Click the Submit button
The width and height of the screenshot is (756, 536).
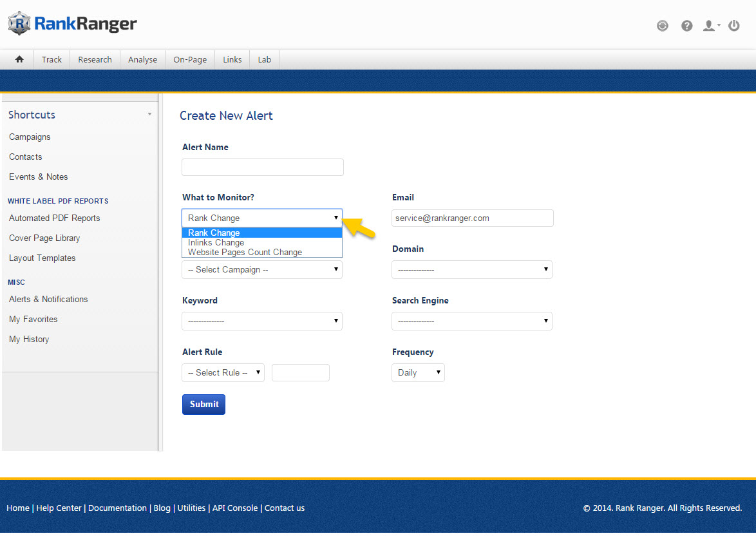click(x=204, y=405)
